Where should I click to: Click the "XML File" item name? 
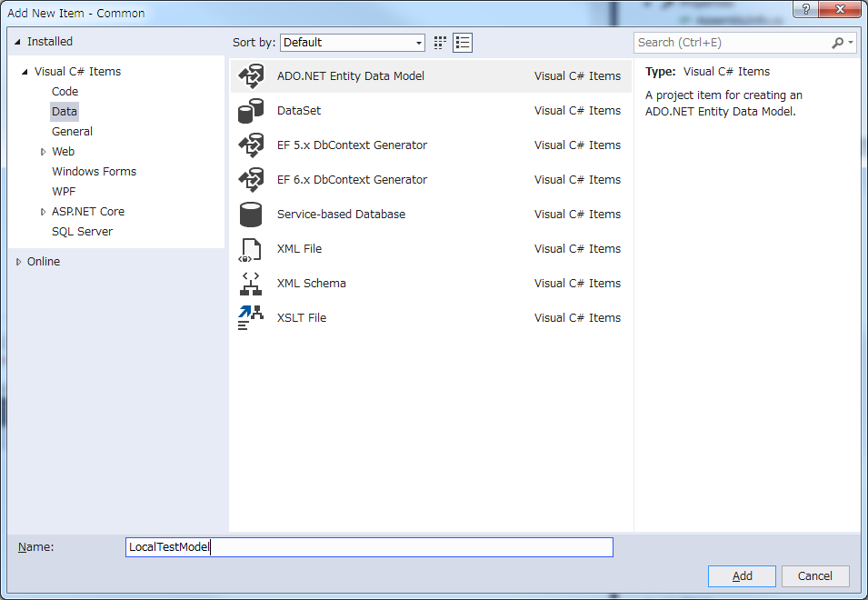point(299,249)
